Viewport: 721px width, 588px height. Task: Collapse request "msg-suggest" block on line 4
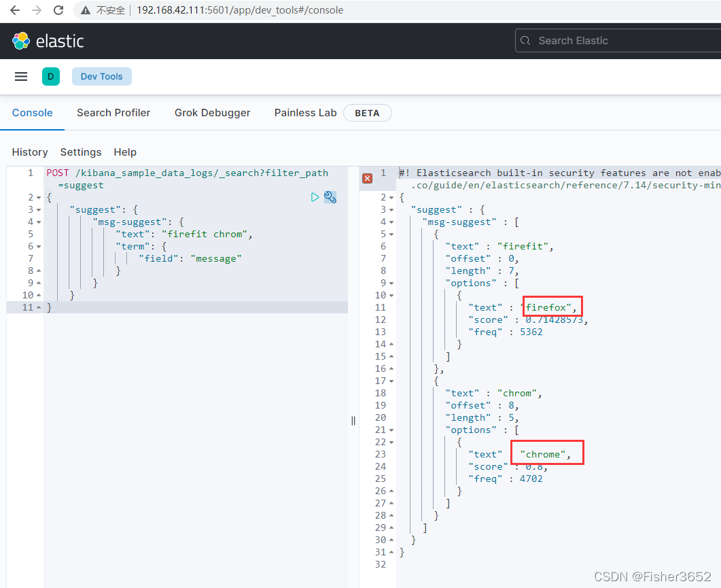pos(39,222)
